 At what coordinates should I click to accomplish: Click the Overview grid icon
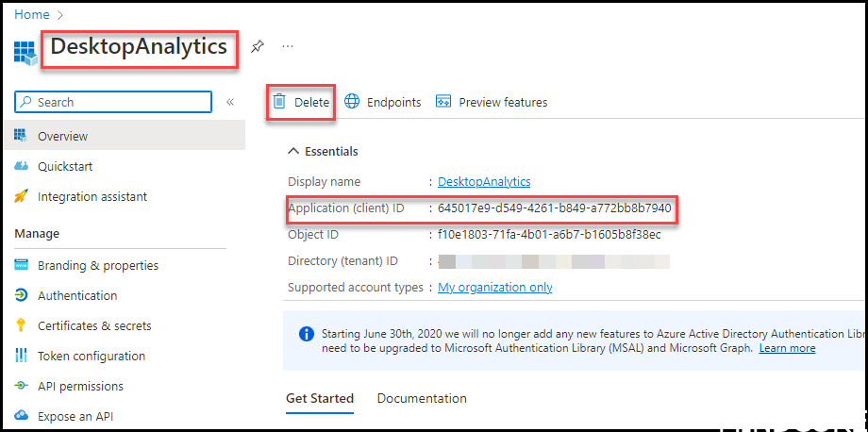click(x=21, y=135)
